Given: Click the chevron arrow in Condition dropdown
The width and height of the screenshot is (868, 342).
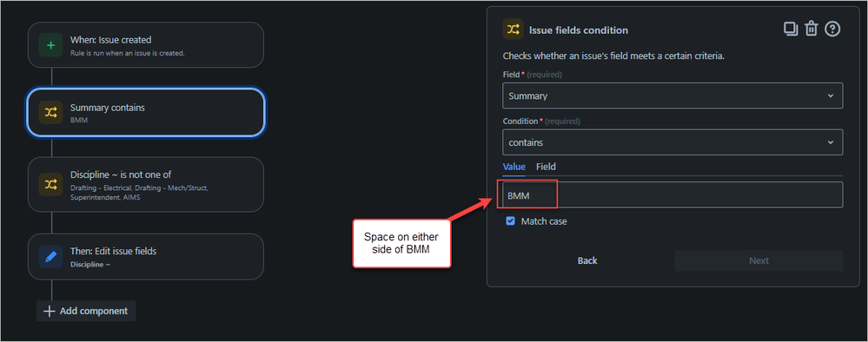Looking at the screenshot, I should [x=831, y=142].
